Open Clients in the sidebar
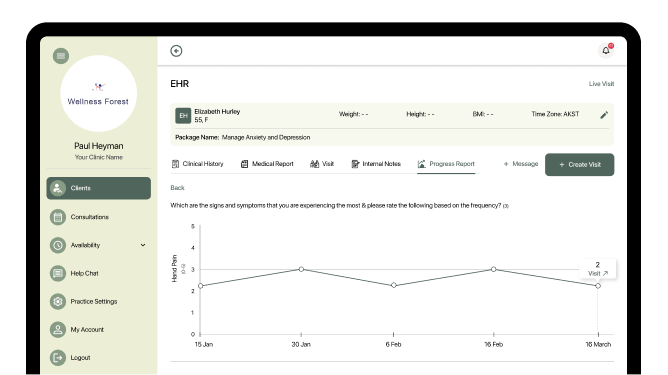This screenshot has width=668, height=375. 98,188
